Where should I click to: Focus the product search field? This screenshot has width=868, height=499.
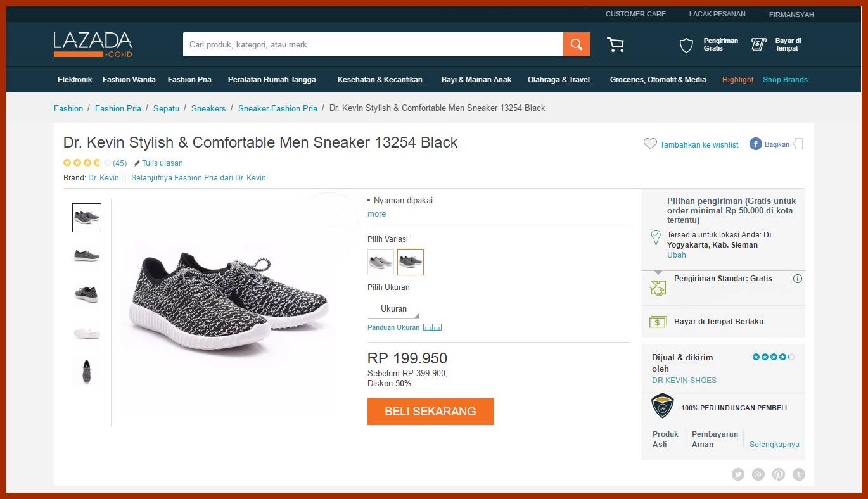[x=373, y=45]
